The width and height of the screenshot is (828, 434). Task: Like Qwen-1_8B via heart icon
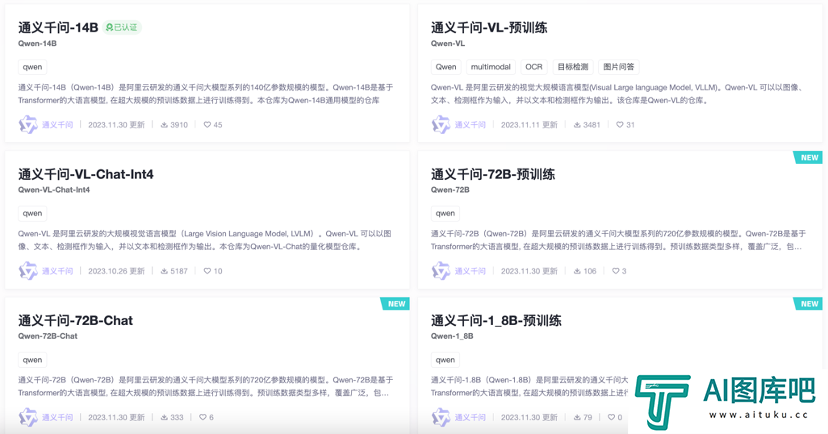611,418
